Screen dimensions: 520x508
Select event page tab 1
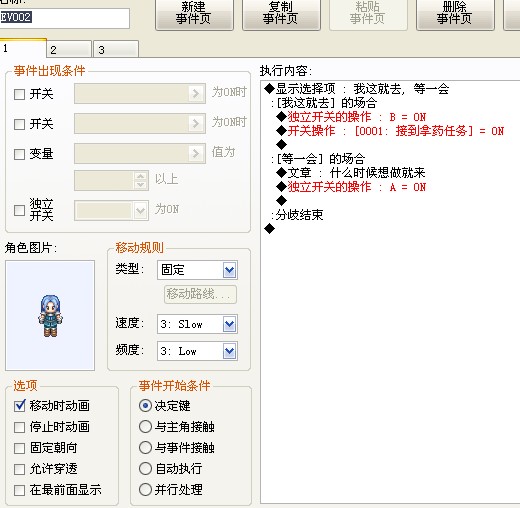(x=23, y=48)
